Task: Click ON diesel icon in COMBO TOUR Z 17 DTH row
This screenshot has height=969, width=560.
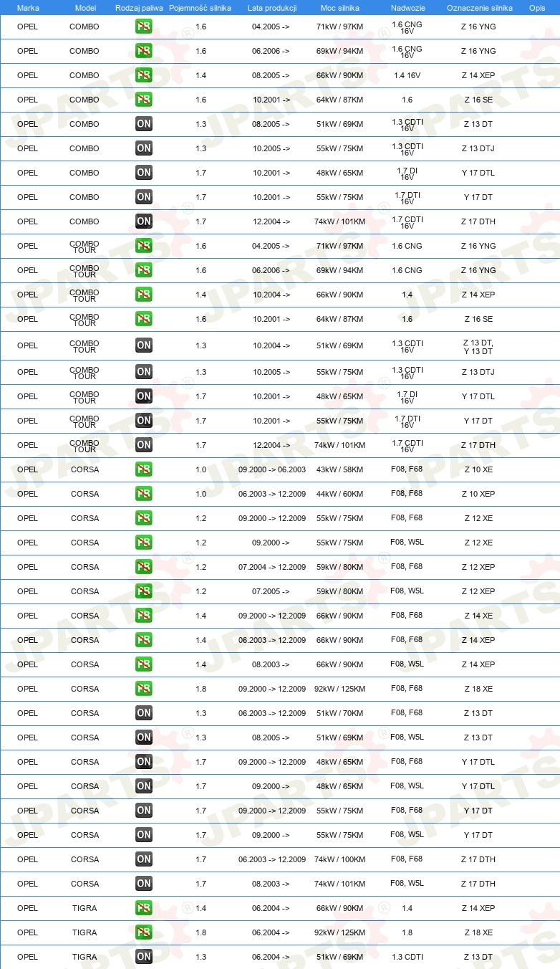Action: tap(143, 445)
